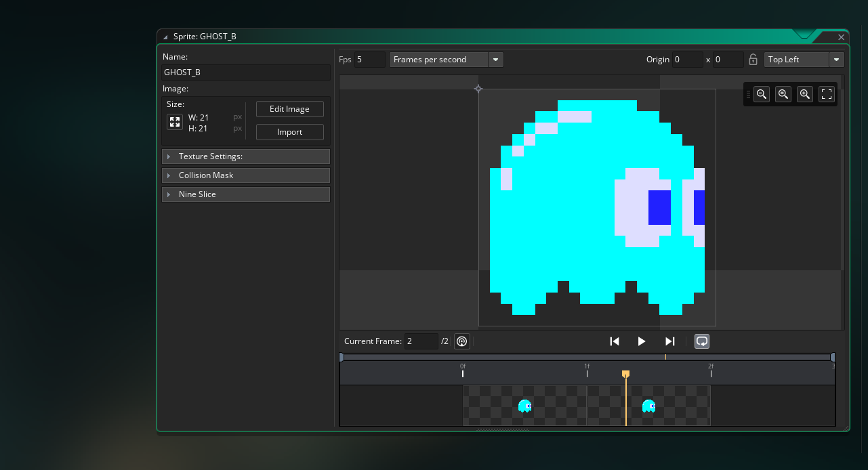Open the Top Left origin dropdown

(804, 60)
